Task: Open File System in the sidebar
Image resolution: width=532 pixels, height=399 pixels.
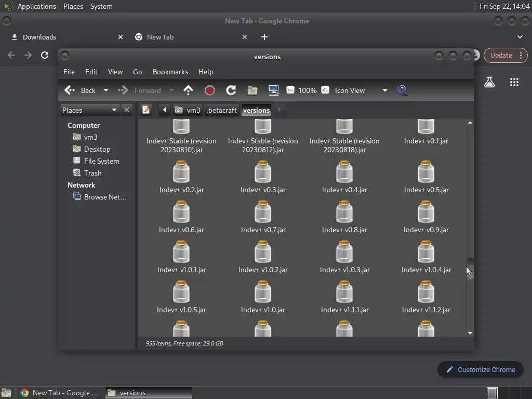Action: tap(101, 161)
